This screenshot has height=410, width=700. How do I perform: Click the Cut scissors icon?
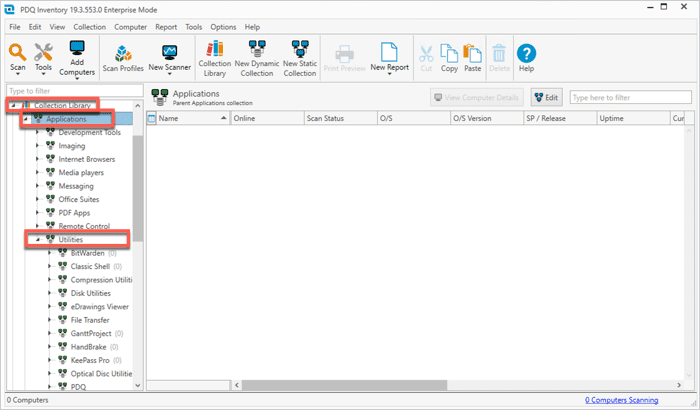tap(426, 54)
